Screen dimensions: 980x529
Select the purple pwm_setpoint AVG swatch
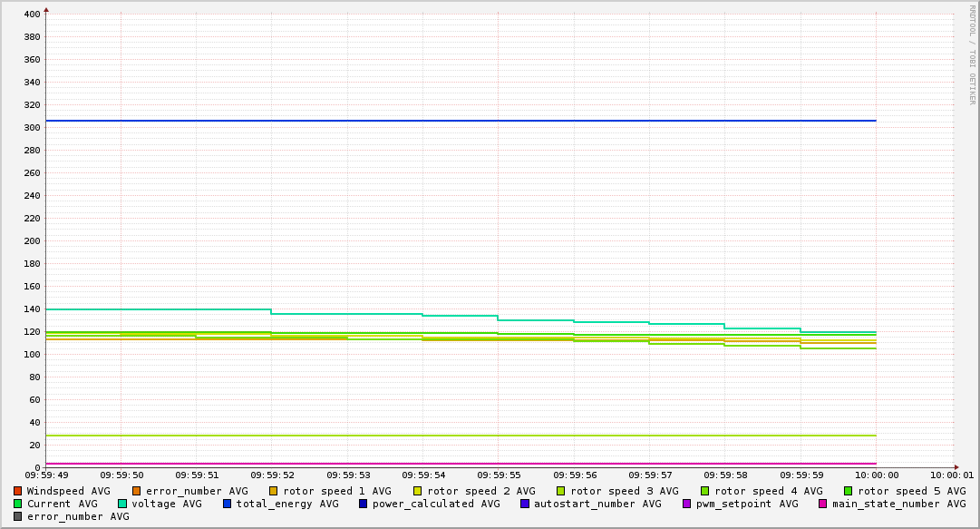coord(686,504)
